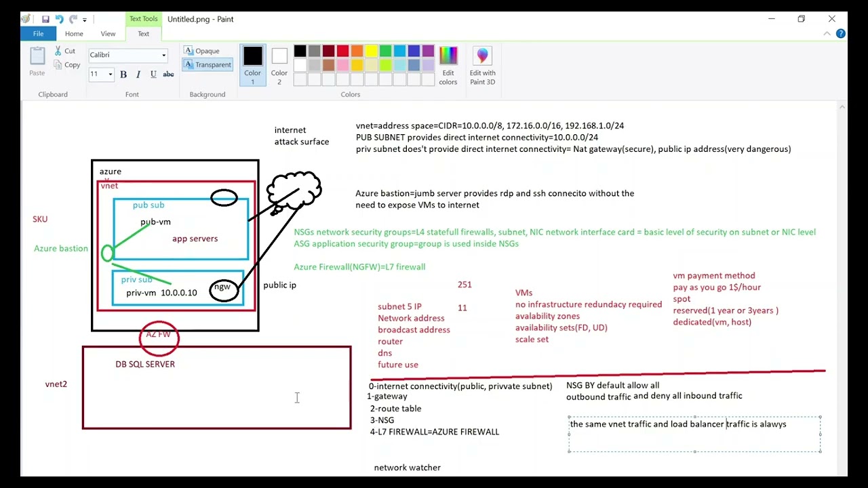Click '4-L7 FIREWALL=AZURE FIREWALL' text
This screenshot has width=868, height=488.
pos(434,432)
